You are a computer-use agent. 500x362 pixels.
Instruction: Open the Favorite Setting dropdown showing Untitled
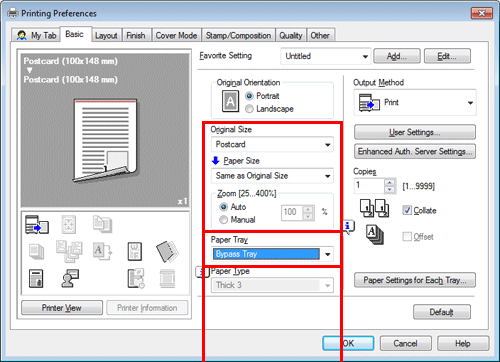coord(325,56)
